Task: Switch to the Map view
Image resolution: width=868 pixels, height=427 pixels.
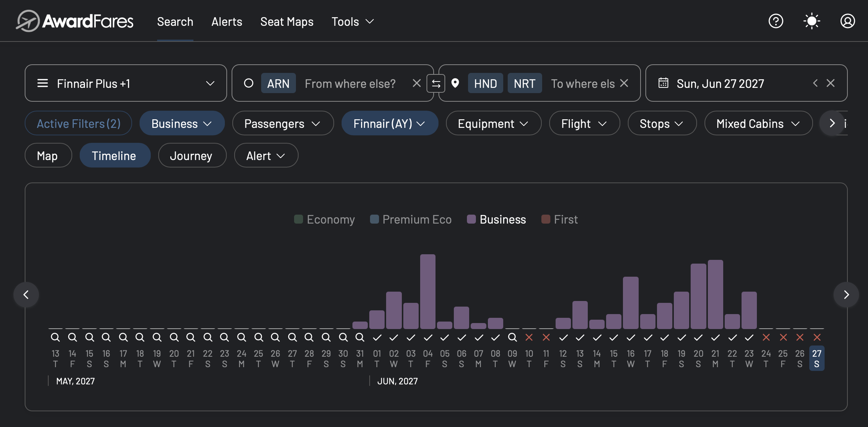Action: tap(48, 156)
